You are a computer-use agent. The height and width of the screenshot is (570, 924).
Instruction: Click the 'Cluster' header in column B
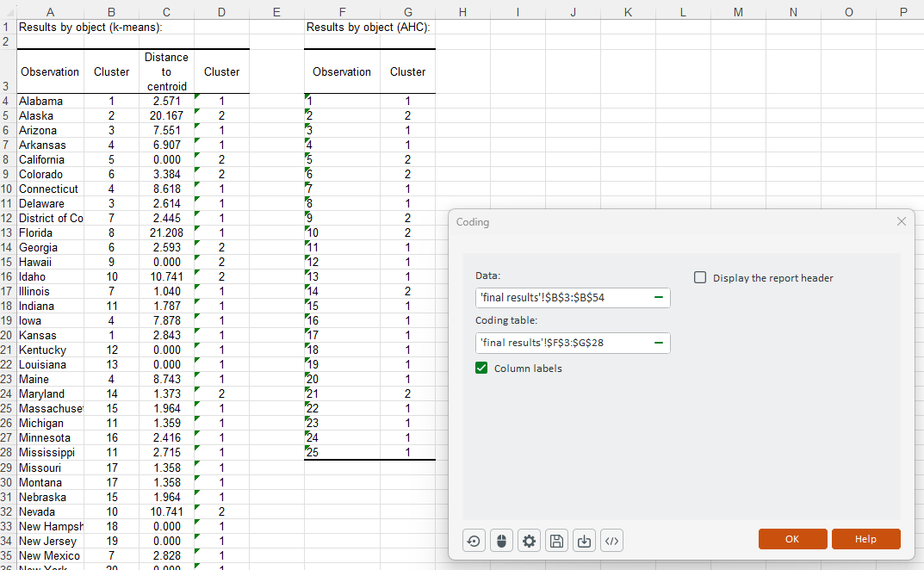coord(111,71)
